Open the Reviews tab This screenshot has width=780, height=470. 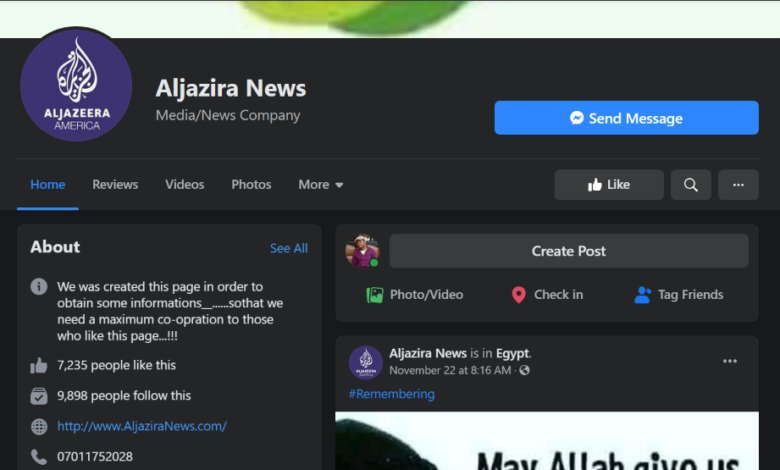[115, 185]
